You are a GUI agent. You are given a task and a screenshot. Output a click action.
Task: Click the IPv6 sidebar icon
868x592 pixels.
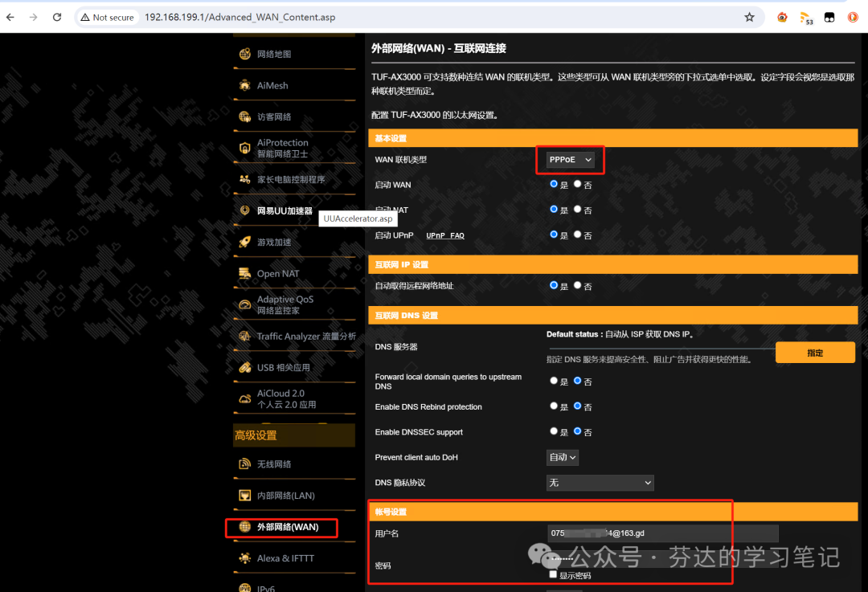tap(244, 587)
